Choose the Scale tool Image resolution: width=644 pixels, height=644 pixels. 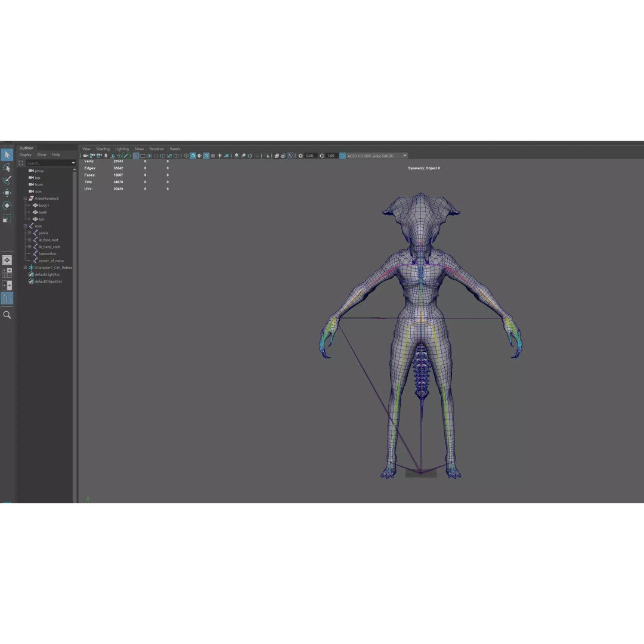[7, 218]
